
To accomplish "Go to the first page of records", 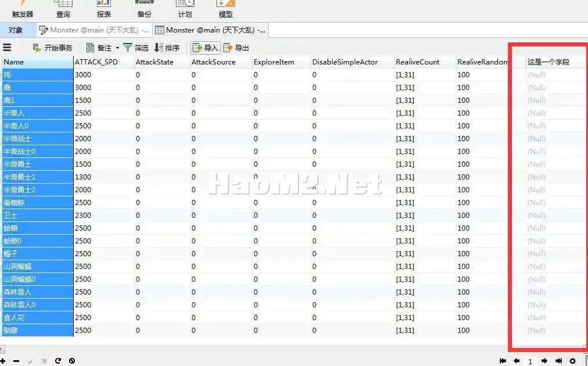I will pyautogui.click(x=503, y=361).
